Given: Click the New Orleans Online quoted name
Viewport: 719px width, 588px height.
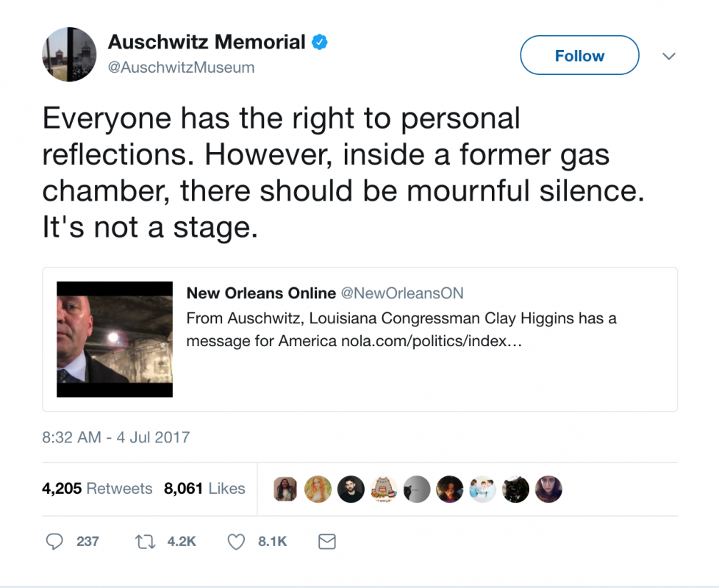Looking at the screenshot, I should (x=261, y=293).
